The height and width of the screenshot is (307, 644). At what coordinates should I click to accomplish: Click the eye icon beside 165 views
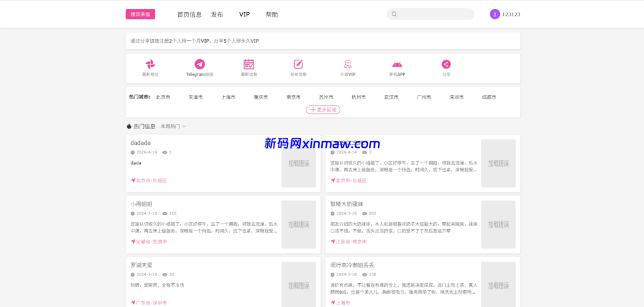(165, 213)
